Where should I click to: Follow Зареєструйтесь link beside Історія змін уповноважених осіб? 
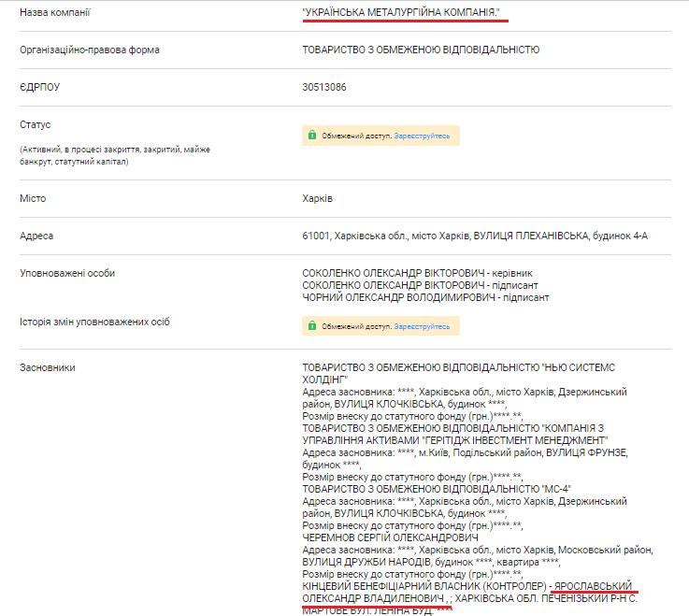click(x=422, y=327)
